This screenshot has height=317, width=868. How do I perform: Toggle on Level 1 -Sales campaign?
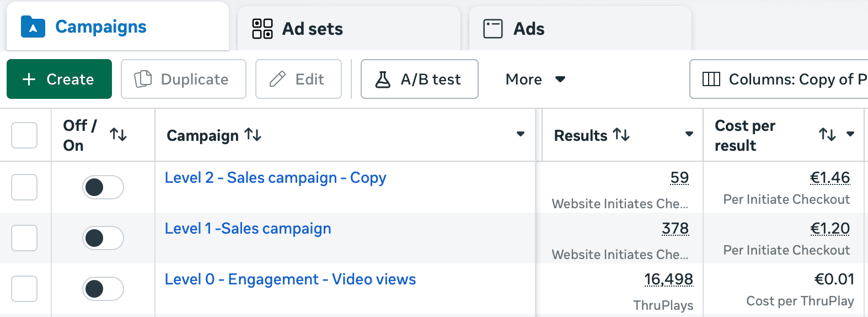[x=103, y=238]
